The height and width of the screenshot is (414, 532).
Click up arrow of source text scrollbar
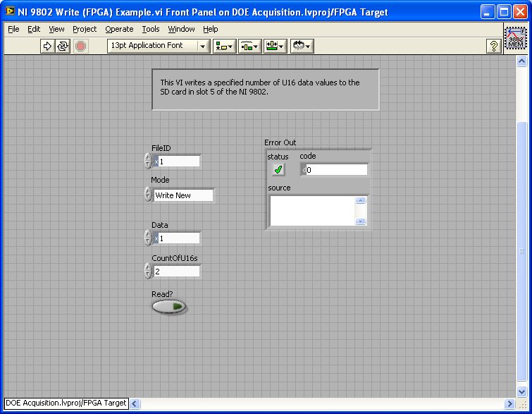(x=360, y=200)
